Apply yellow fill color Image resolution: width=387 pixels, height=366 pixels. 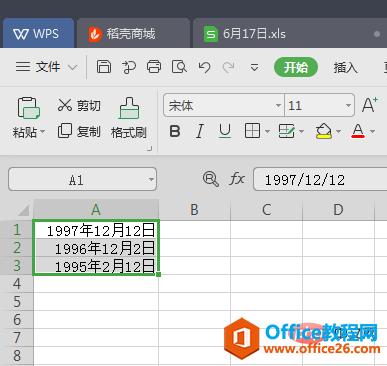(324, 131)
